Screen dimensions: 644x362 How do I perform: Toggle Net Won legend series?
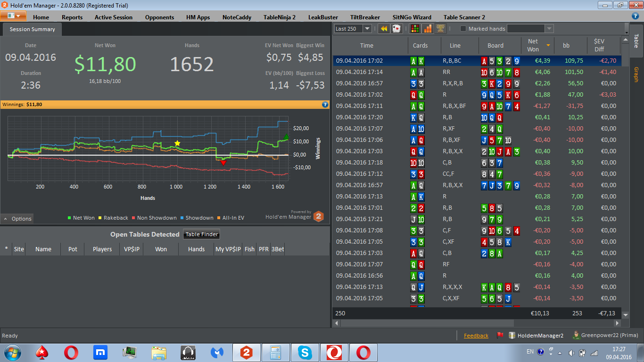(x=81, y=218)
